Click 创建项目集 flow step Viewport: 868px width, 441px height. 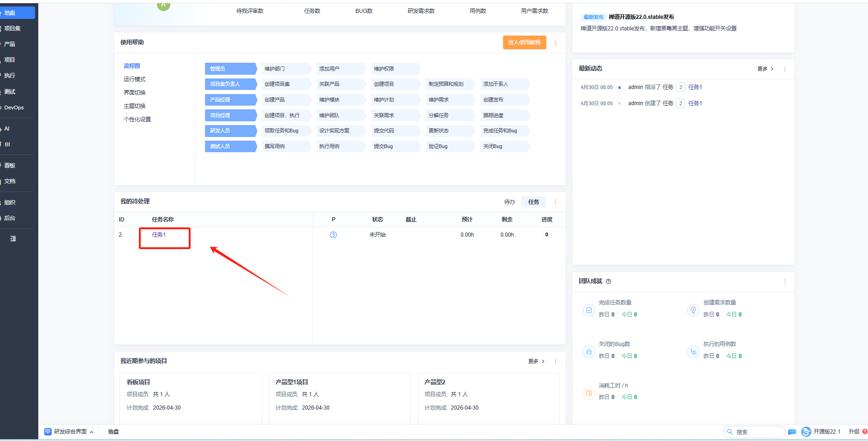(286, 84)
